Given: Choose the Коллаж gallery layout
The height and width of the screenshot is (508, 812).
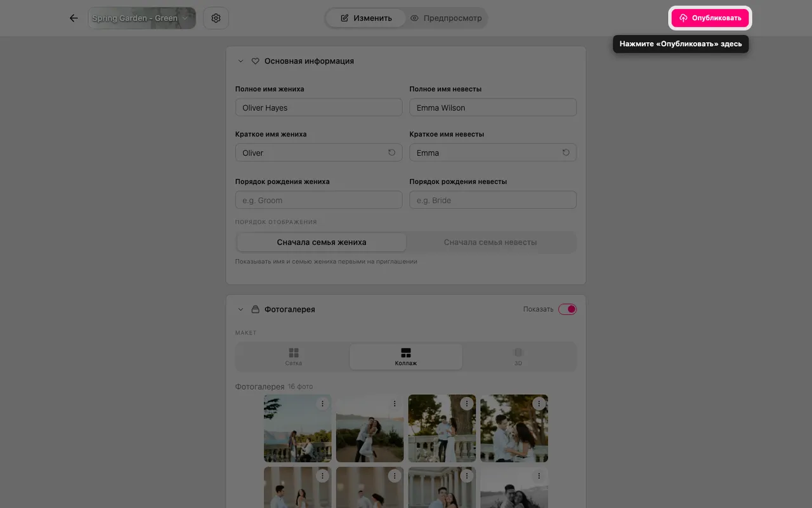Looking at the screenshot, I should click(406, 357).
